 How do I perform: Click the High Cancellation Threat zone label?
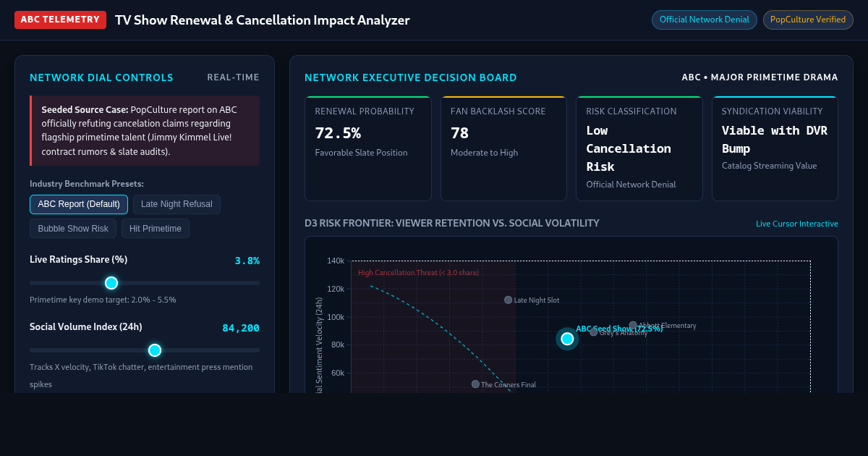tap(418, 272)
